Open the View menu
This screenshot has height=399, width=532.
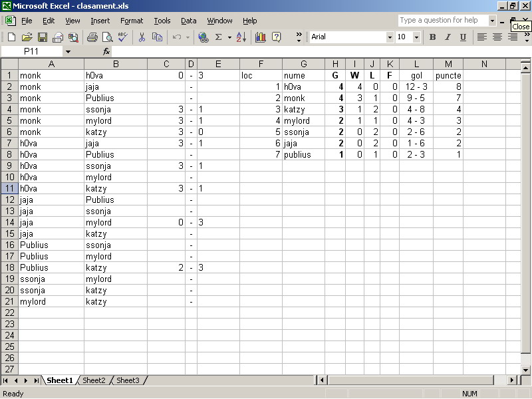(x=72, y=21)
